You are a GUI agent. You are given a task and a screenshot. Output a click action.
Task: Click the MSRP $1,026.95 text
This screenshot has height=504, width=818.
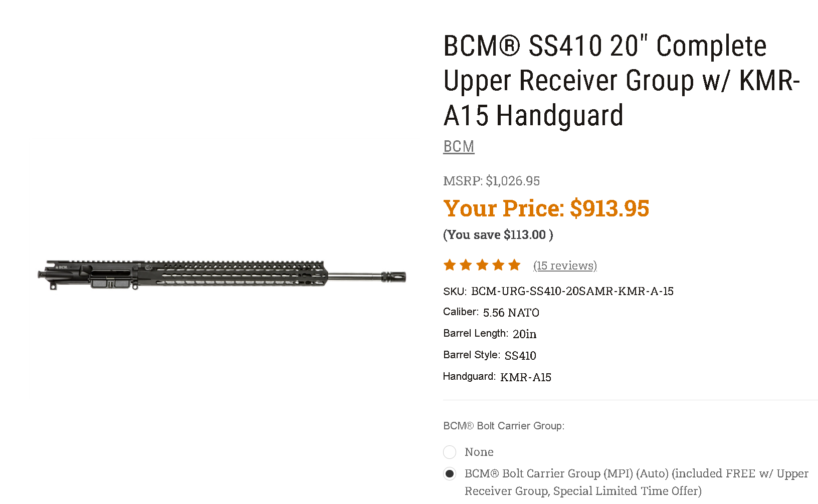coord(491,181)
